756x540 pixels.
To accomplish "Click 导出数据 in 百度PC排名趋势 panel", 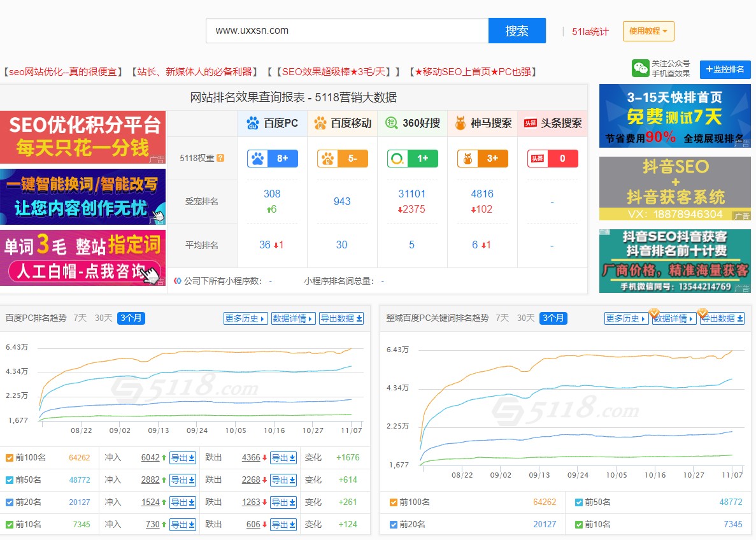I will [341, 318].
